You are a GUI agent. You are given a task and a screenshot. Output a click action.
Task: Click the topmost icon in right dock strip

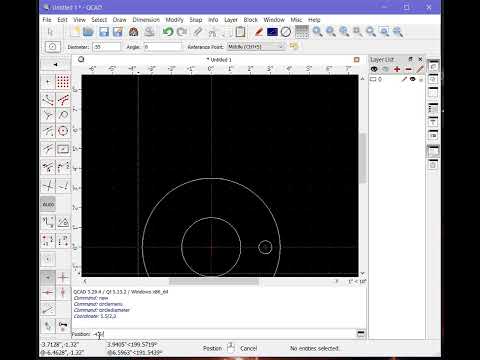pyautogui.click(x=433, y=66)
